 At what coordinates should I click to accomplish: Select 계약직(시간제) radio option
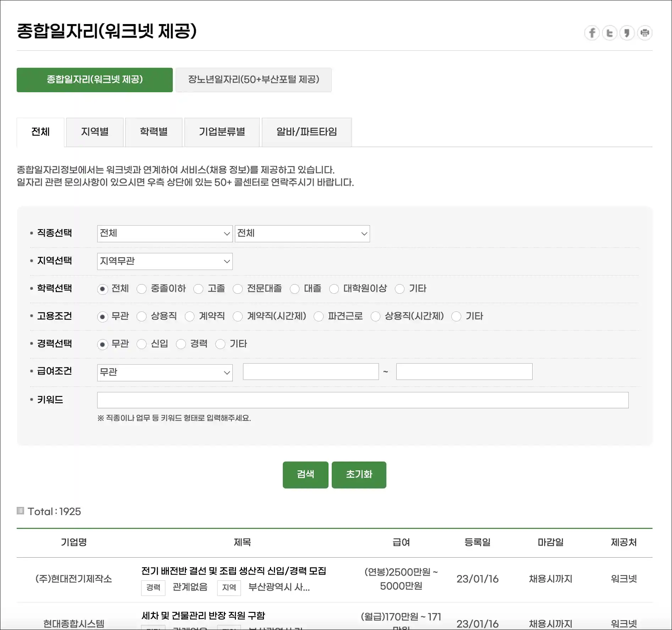point(238,316)
